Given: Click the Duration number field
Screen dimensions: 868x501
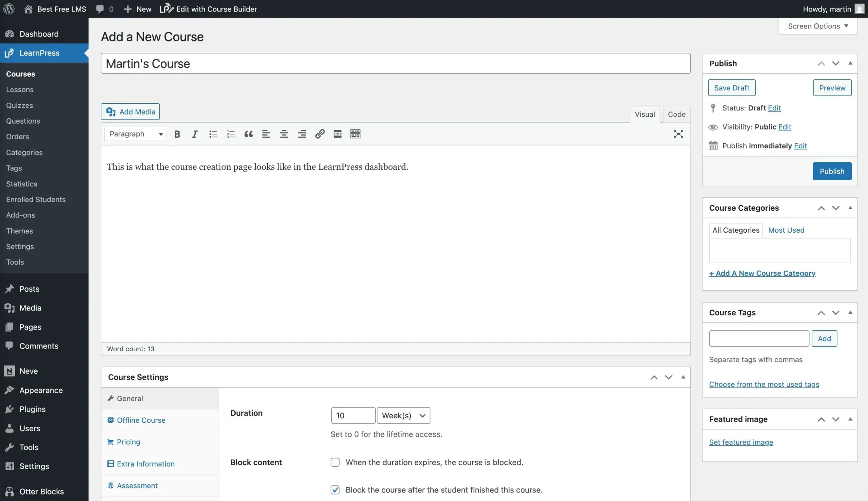Looking at the screenshot, I should pyautogui.click(x=353, y=415).
